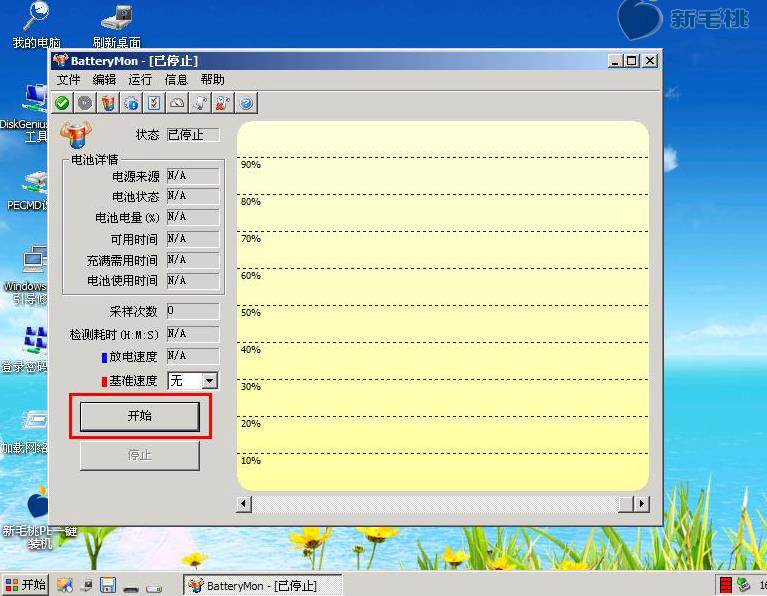Click the gray stop-monitoring toolbar icon
767x596 pixels.
pos(85,103)
